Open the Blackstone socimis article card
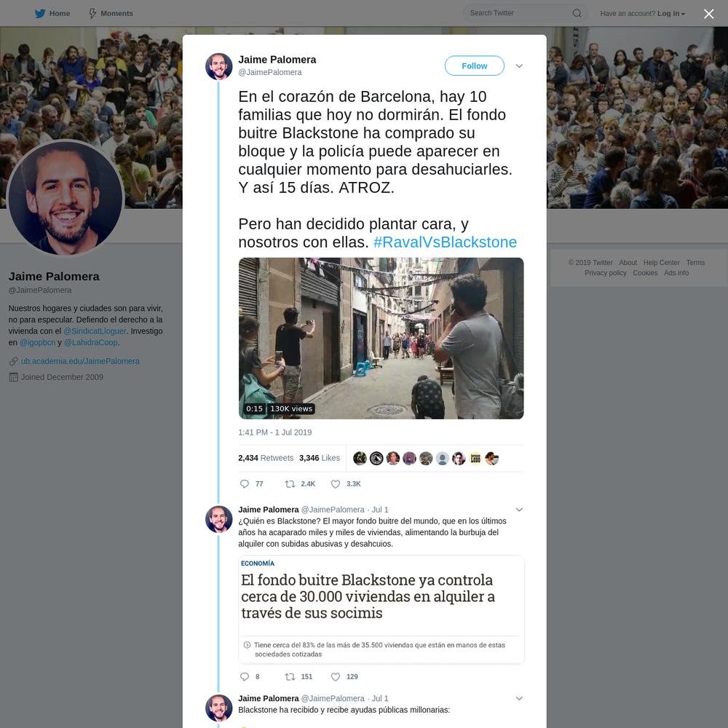This screenshot has height=728, width=728. (x=381, y=609)
